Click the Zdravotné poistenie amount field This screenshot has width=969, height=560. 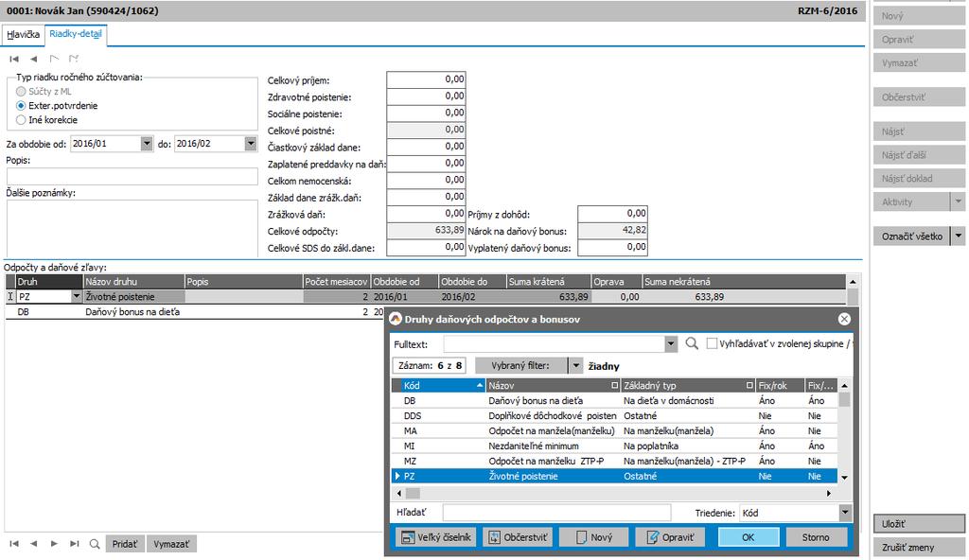point(426,96)
